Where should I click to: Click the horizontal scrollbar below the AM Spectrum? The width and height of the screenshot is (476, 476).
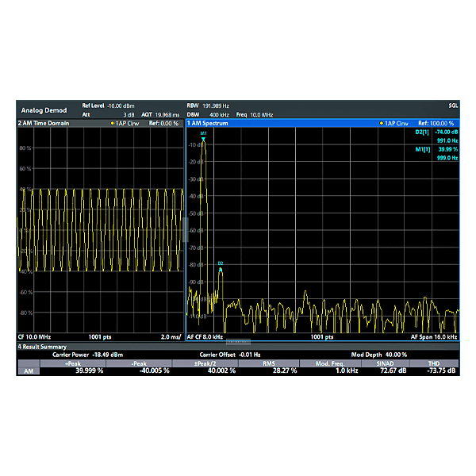pyautogui.click(x=238, y=341)
